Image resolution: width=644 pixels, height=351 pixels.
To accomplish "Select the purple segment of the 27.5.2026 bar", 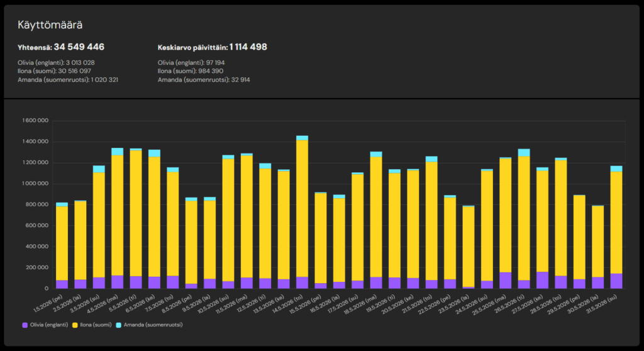I will point(542,280).
